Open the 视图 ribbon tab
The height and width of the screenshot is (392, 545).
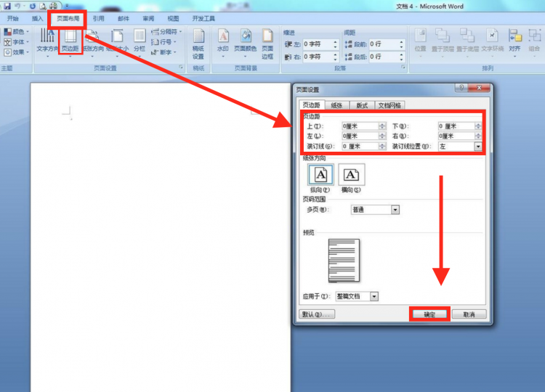[173, 18]
